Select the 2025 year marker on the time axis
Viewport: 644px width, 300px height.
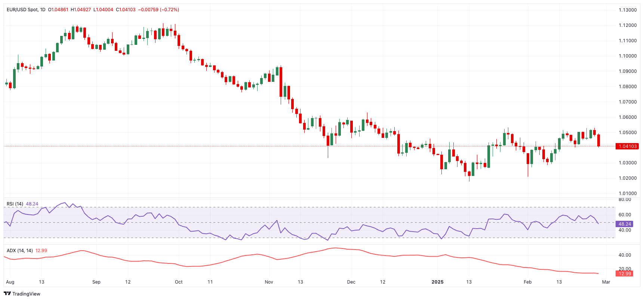pyautogui.click(x=437, y=282)
